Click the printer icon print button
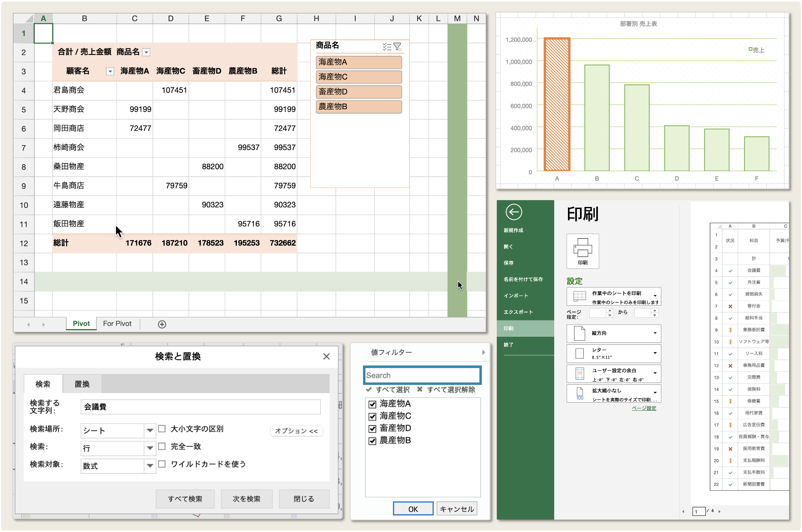This screenshot has width=802, height=532. coord(583,251)
